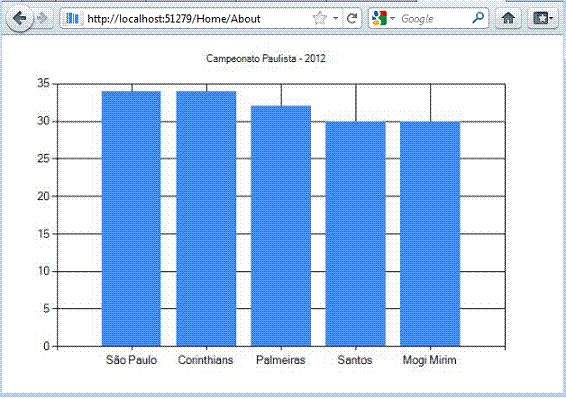566x398 pixels.
Task: Bookmark this page with the star icon
Action: pos(319,18)
